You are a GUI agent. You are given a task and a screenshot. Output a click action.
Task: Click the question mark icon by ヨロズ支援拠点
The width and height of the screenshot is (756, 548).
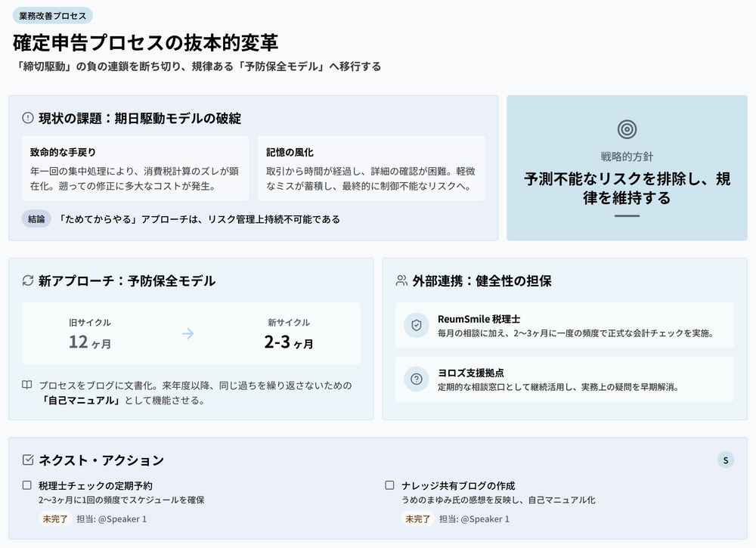[416, 379]
